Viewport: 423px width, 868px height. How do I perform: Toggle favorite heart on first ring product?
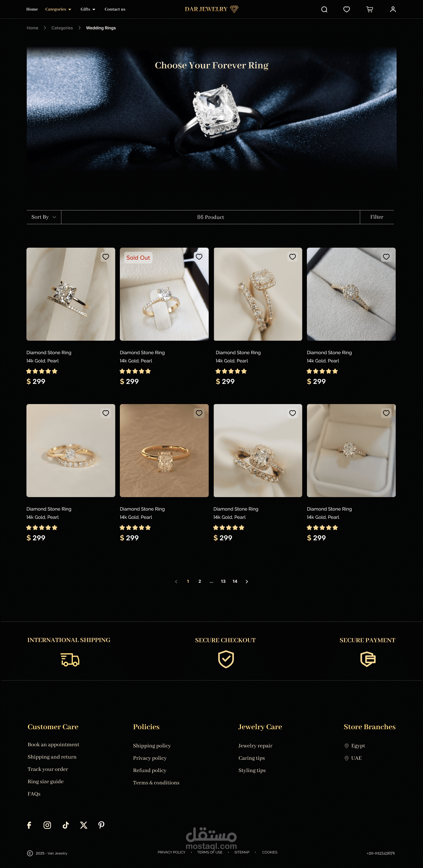coord(105,257)
